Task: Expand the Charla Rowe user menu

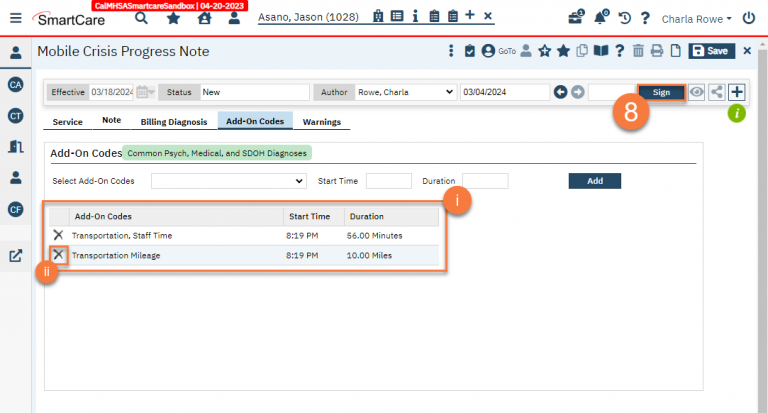Action: 697,18
